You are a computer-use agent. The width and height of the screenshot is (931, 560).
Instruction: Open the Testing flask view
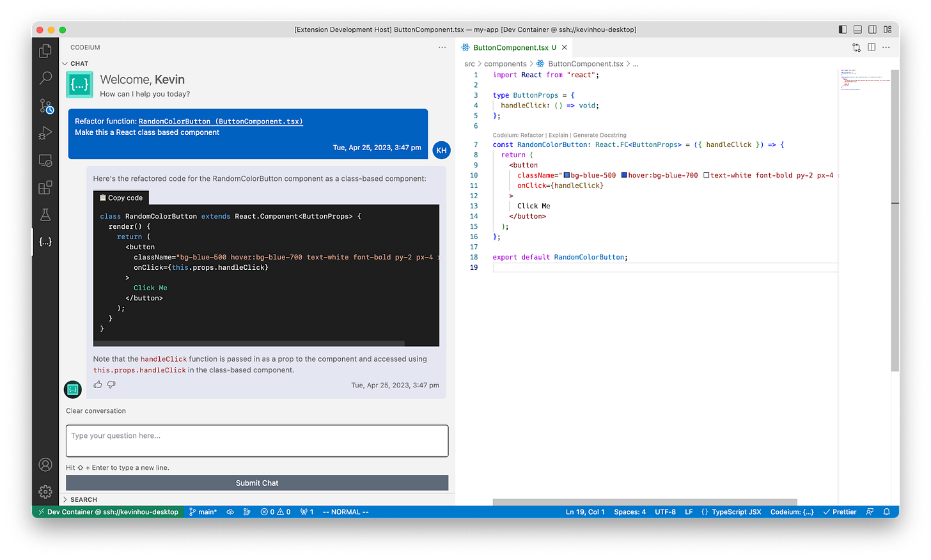[45, 215]
